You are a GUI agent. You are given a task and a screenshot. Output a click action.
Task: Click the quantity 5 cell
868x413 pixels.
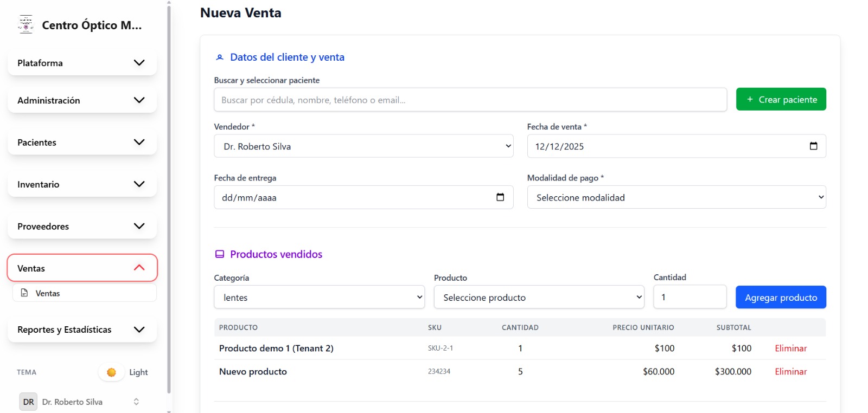click(x=520, y=371)
